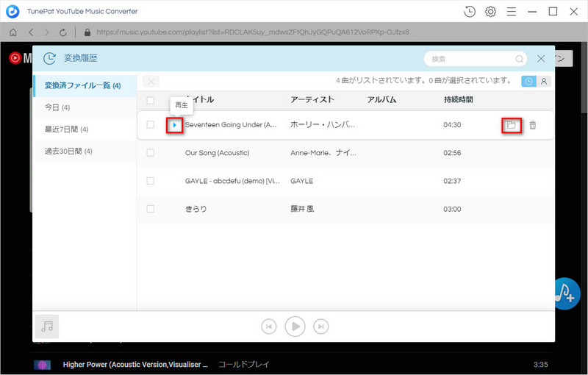Check Our Song (Acoustic) row checkbox
The height and width of the screenshot is (375, 588).
pyautogui.click(x=151, y=153)
